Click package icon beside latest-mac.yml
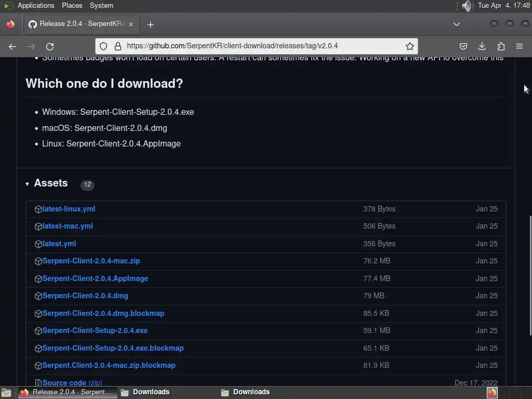 (38, 227)
